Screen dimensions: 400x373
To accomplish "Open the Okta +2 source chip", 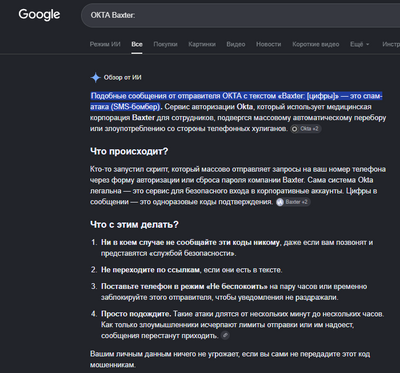I will (306, 129).
